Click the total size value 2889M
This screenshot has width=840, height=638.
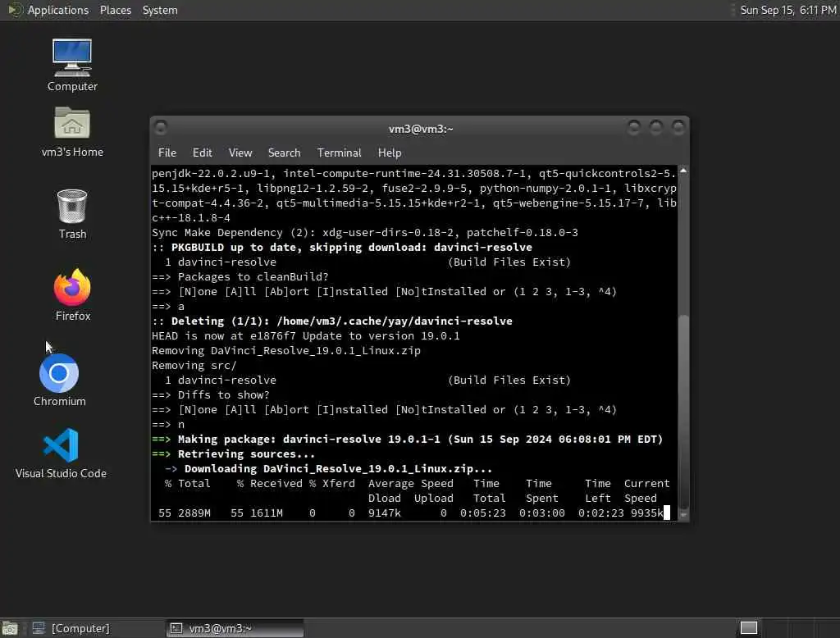194,513
